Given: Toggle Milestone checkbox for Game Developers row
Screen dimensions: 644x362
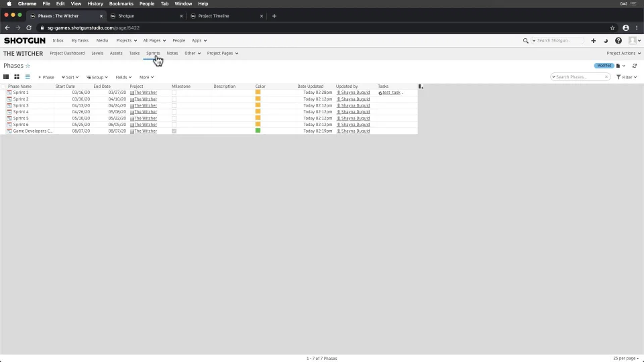Looking at the screenshot, I should (174, 131).
